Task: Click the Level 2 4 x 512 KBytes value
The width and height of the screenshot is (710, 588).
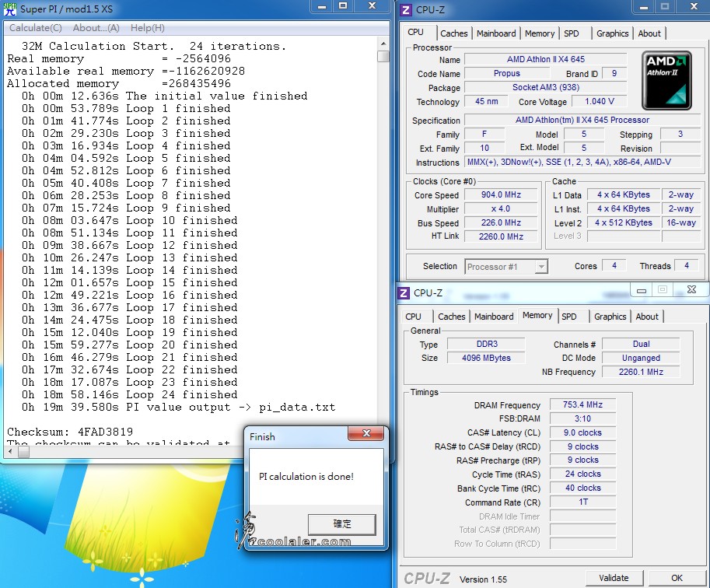Action: click(623, 223)
